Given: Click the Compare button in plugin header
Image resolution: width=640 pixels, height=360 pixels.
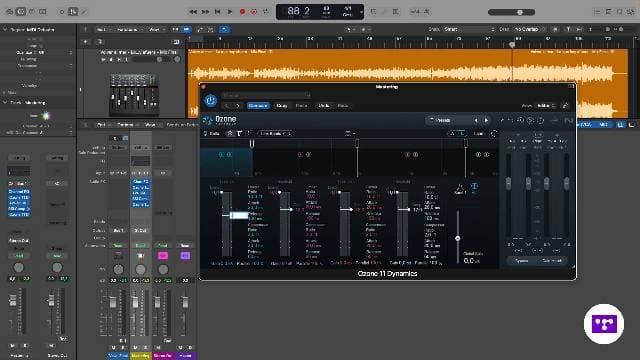Looking at the screenshot, I should (258, 106).
